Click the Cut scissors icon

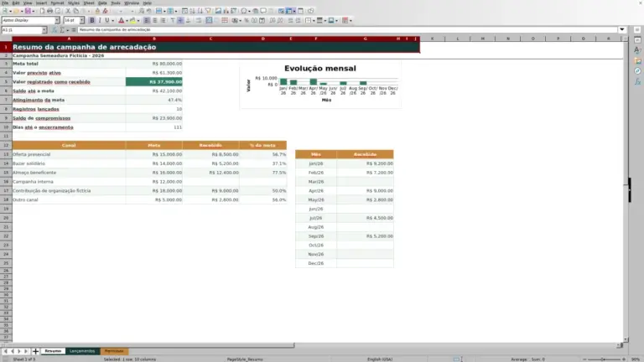coord(68,11)
